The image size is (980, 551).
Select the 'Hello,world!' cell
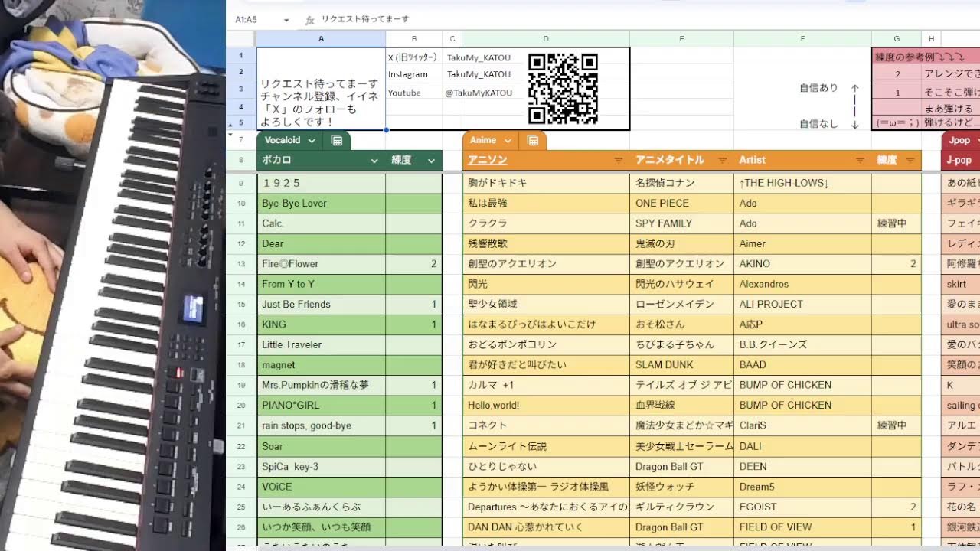pos(546,406)
